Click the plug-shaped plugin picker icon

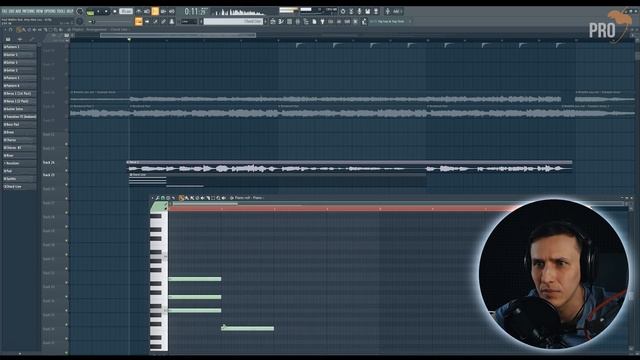click(322, 21)
